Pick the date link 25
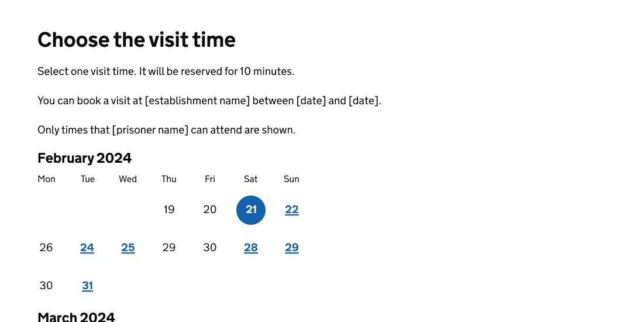Screen dimensions: 644x322 (128, 248)
